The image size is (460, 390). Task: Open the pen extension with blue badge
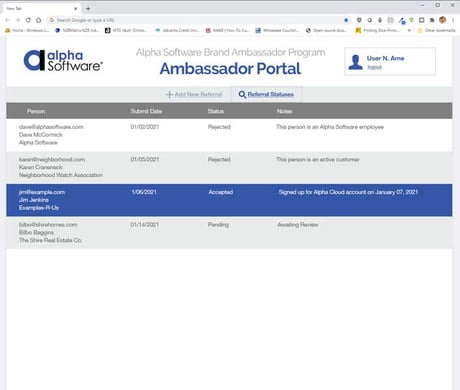click(402, 20)
